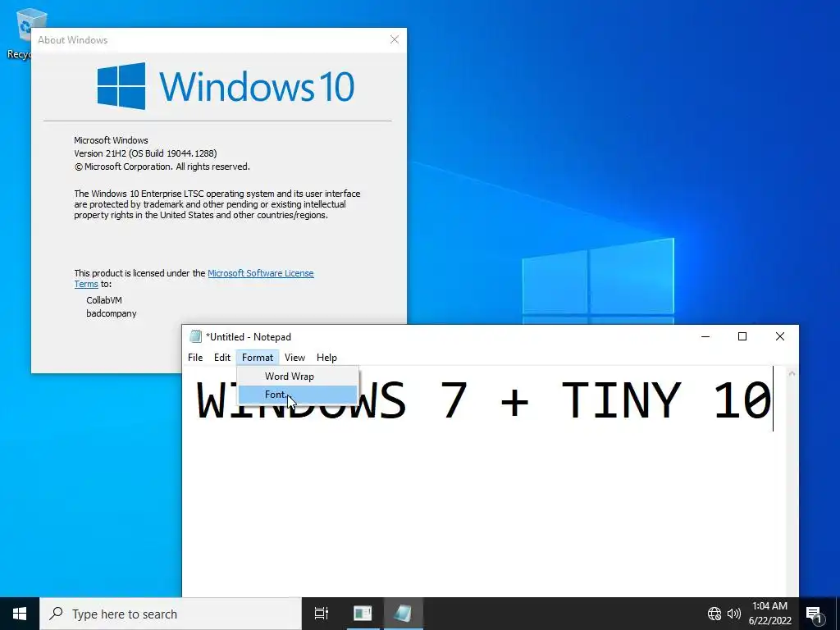Close the About Windows dialog
The width and height of the screenshot is (840, 630).
[395, 39]
